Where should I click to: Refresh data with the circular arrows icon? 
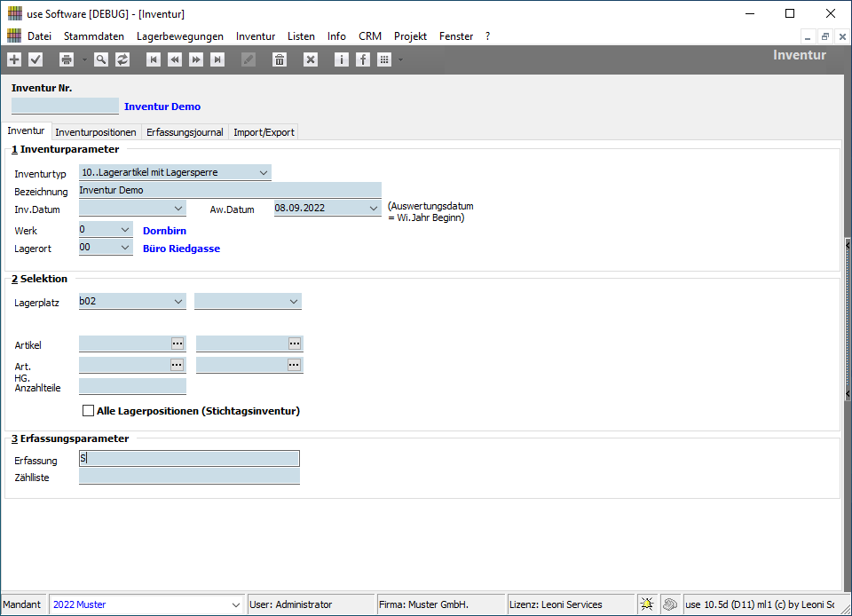click(122, 59)
